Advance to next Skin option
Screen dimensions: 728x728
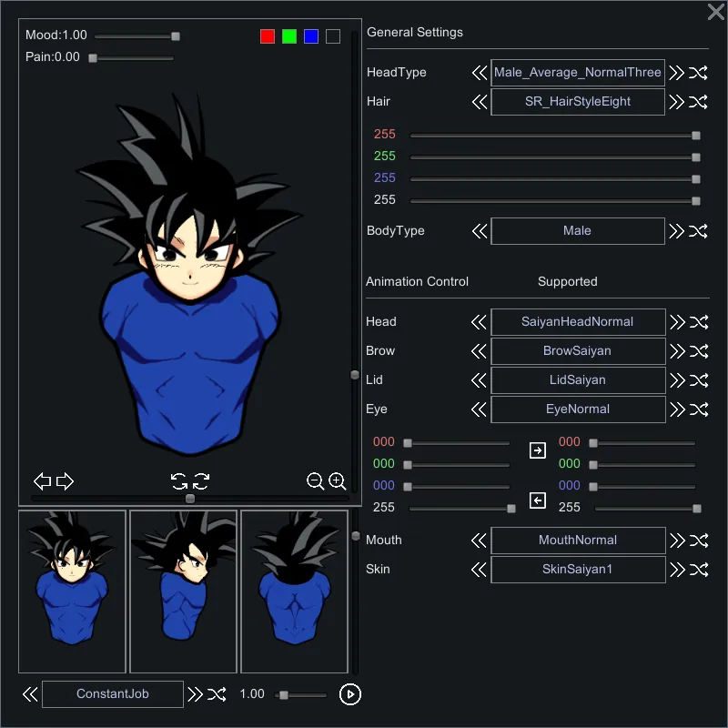pos(676,570)
